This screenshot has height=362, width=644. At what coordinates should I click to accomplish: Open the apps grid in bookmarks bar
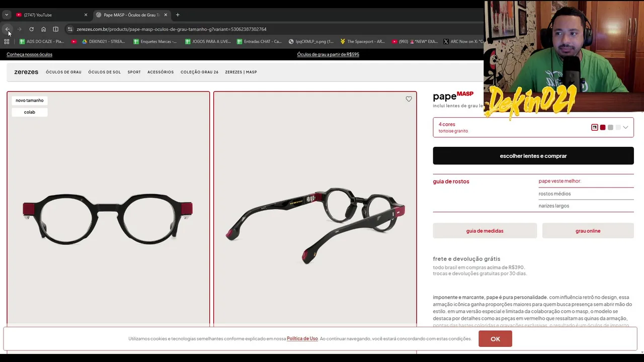pyautogui.click(x=7, y=42)
